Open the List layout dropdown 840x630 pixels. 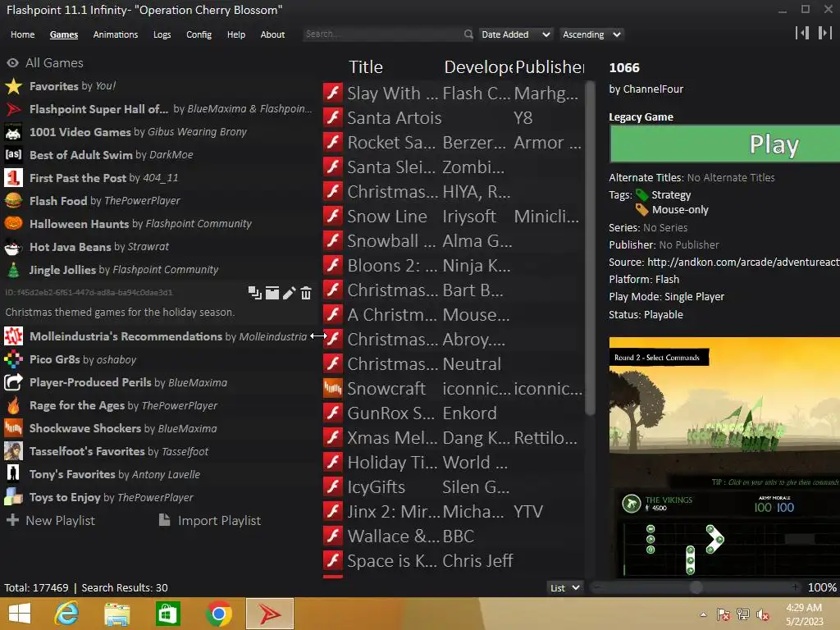(x=564, y=587)
